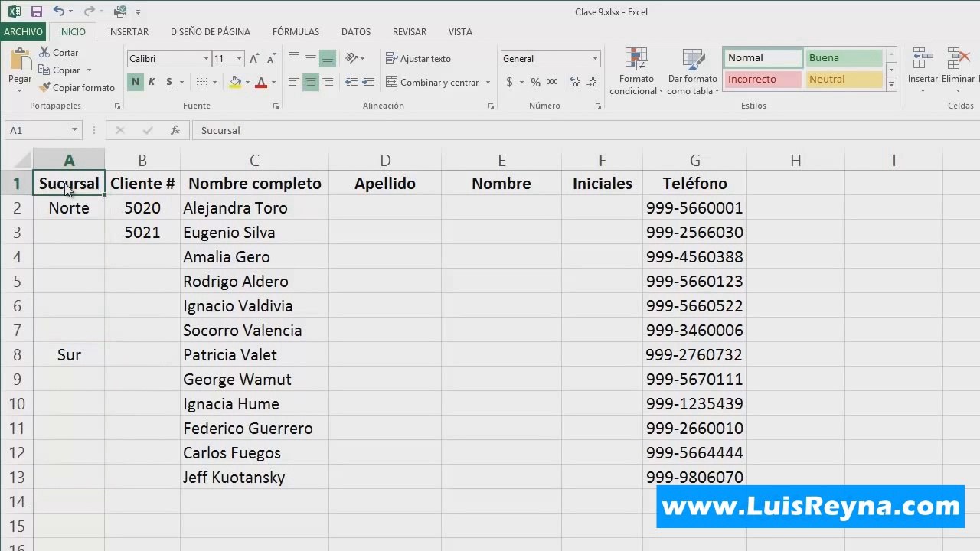980x551 pixels.
Task: Apply the Neutral yellow cell style
Action: [844, 80]
